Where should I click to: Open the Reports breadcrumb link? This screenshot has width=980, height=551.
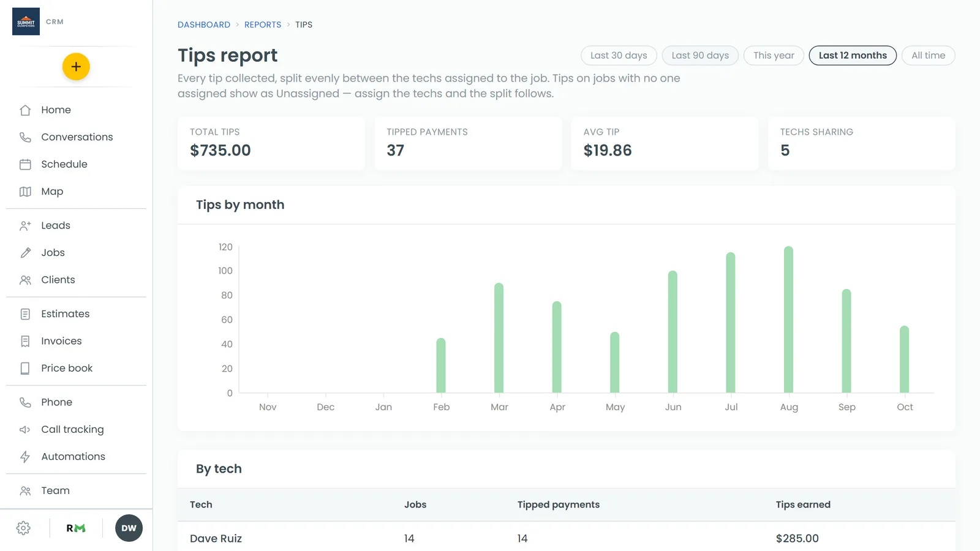pos(263,24)
